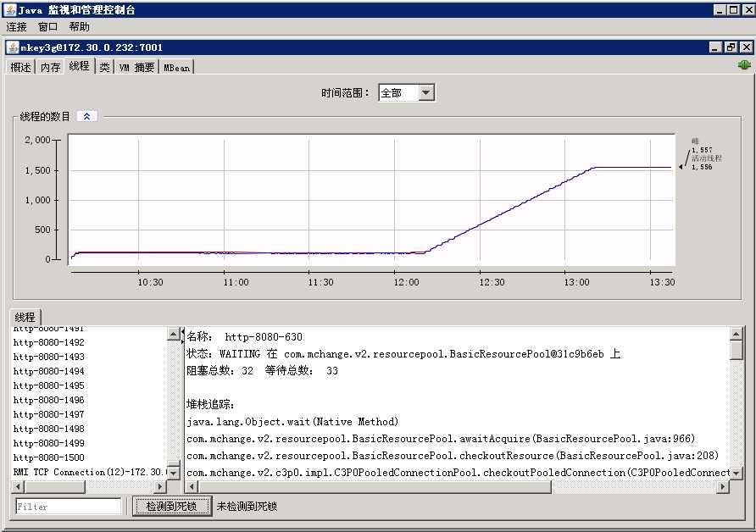Open the 窗口 menu
Image resolution: width=756 pixels, height=532 pixels.
[x=47, y=27]
